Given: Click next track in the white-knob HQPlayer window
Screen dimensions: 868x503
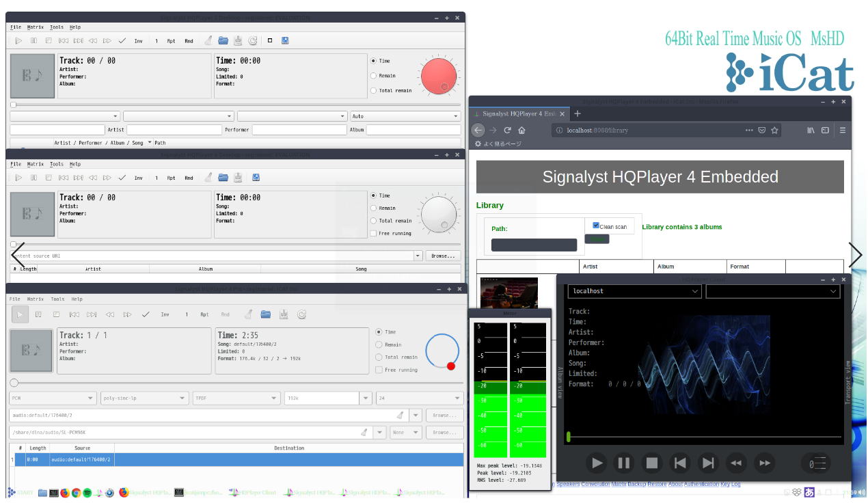Looking at the screenshot, I should 78,178.
